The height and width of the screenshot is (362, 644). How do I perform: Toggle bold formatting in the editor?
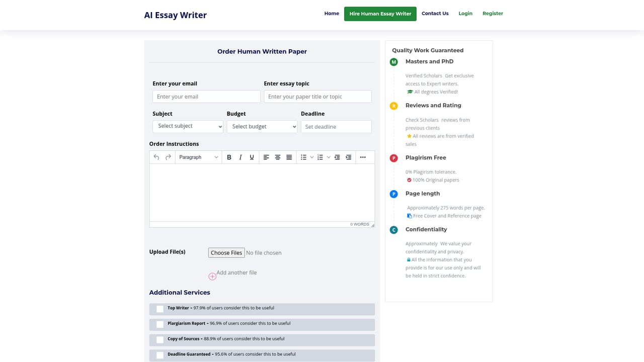click(x=229, y=157)
